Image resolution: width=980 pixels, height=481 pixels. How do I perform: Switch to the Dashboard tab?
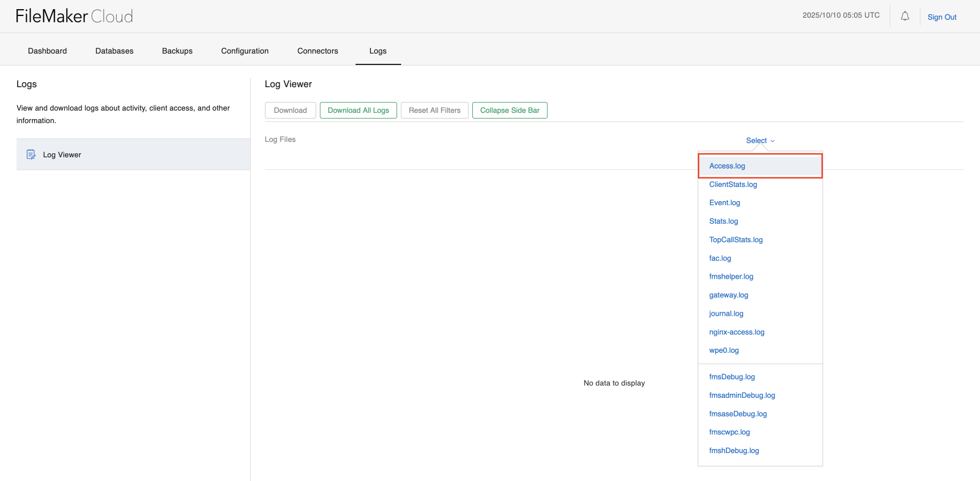pos(47,51)
